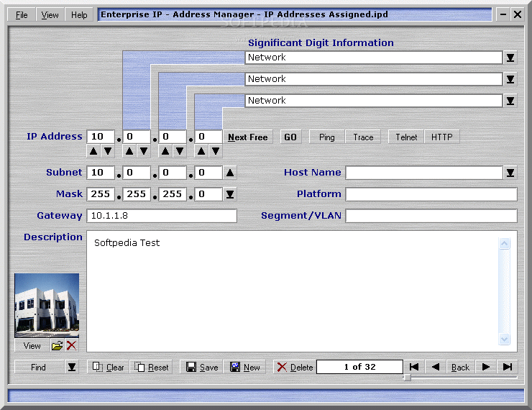The height and width of the screenshot is (410, 532).
Task: Expand the second Network dropdown
Action: click(510, 79)
